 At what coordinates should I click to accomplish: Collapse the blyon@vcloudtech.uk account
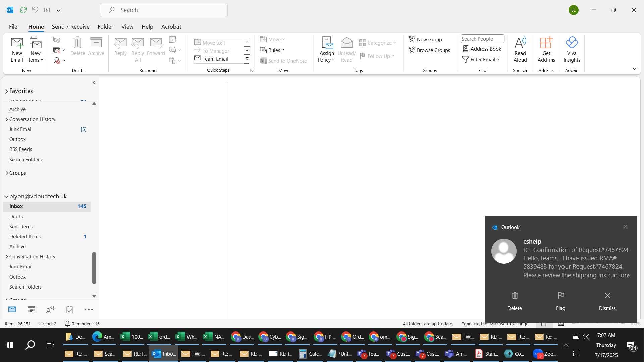point(6,197)
